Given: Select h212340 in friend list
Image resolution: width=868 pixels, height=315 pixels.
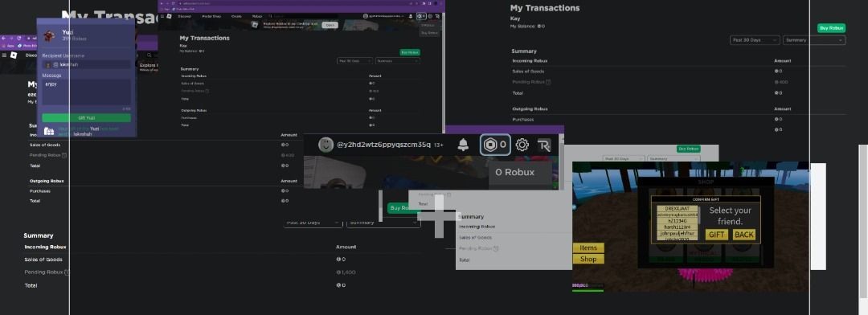Looking at the screenshot, I should pos(677,221).
